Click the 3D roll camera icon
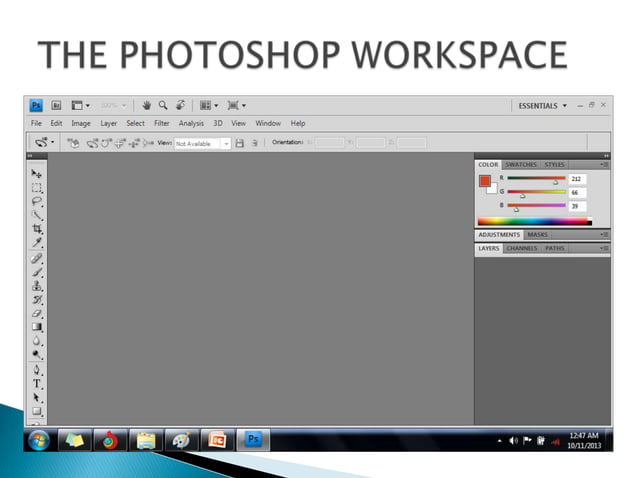Viewport: 638px width, 478px height. 107,143
